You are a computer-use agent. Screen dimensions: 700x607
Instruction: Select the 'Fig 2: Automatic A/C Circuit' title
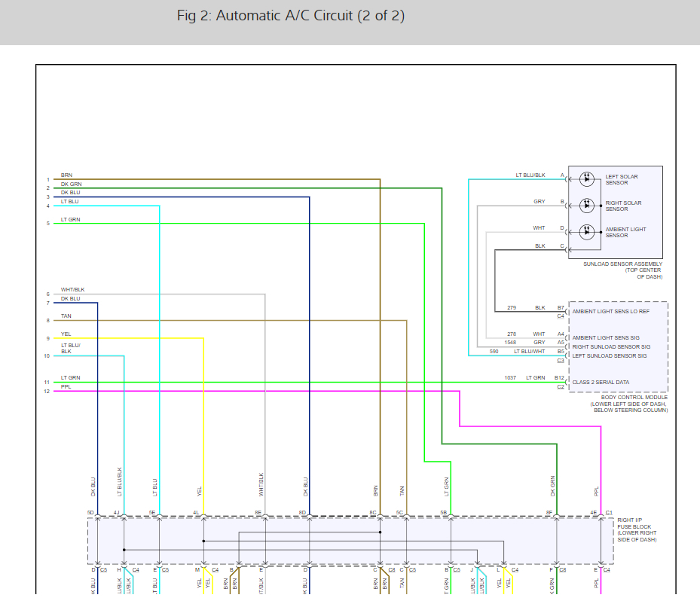coord(291,16)
